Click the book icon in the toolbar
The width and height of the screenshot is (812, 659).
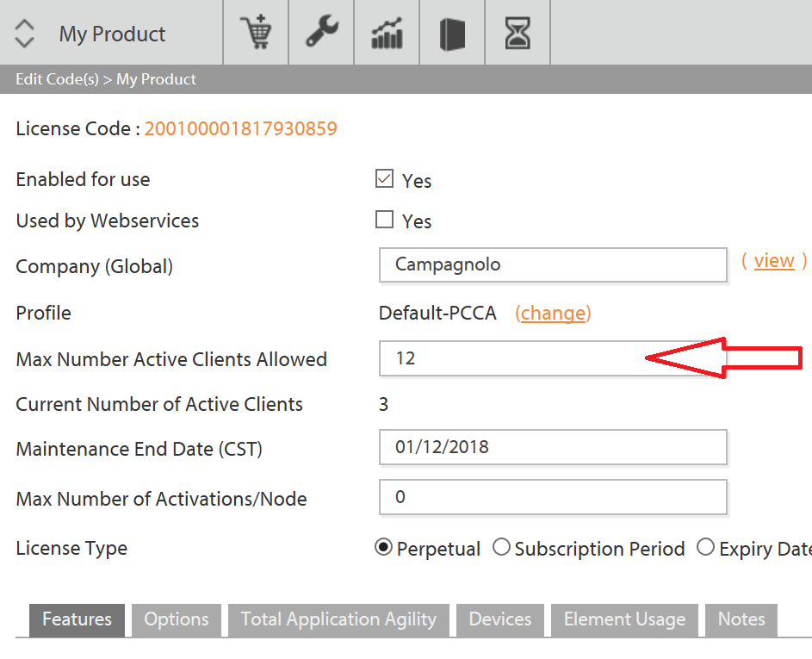(451, 32)
